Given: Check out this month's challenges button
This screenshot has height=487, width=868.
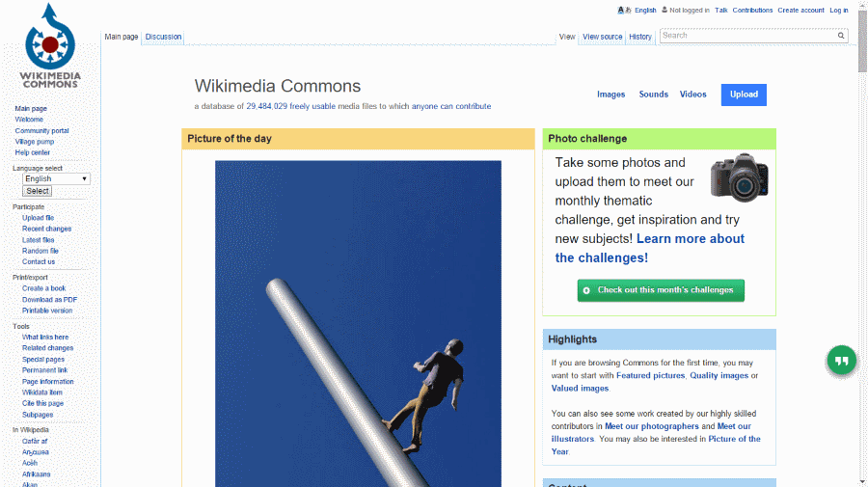Looking at the screenshot, I should 661,290.
